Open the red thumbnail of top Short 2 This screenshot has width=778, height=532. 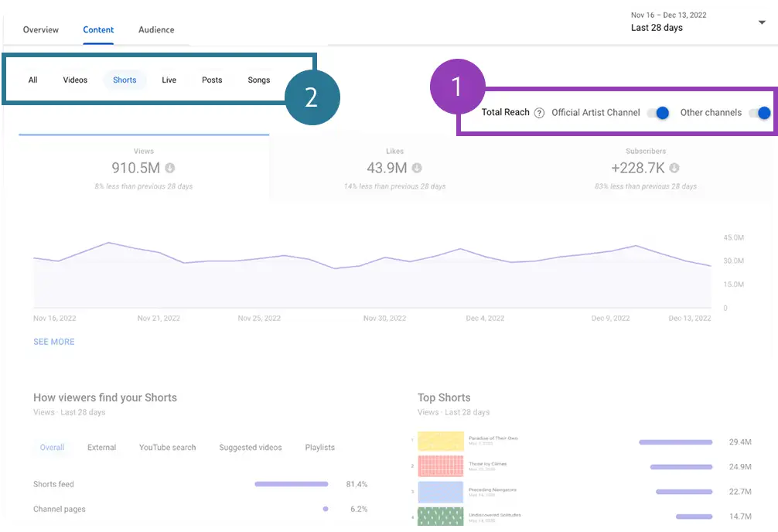click(441, 466)
